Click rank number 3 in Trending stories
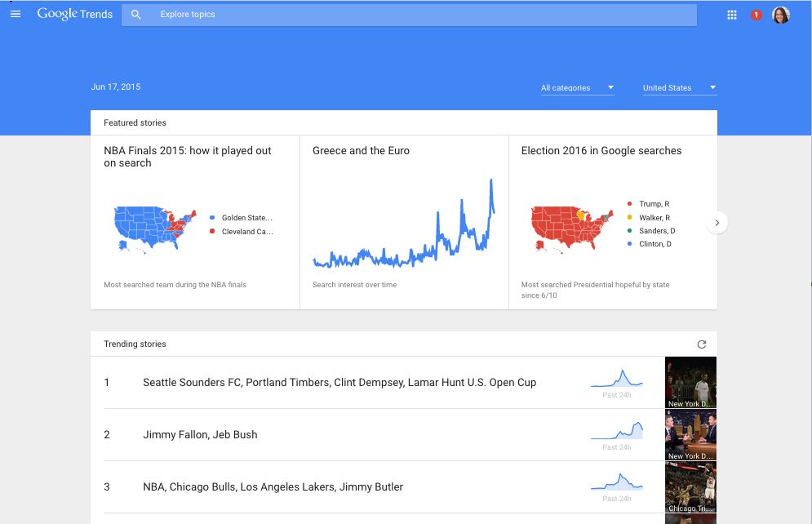Viewport: 812px width, 524px height. click(107, 487)
